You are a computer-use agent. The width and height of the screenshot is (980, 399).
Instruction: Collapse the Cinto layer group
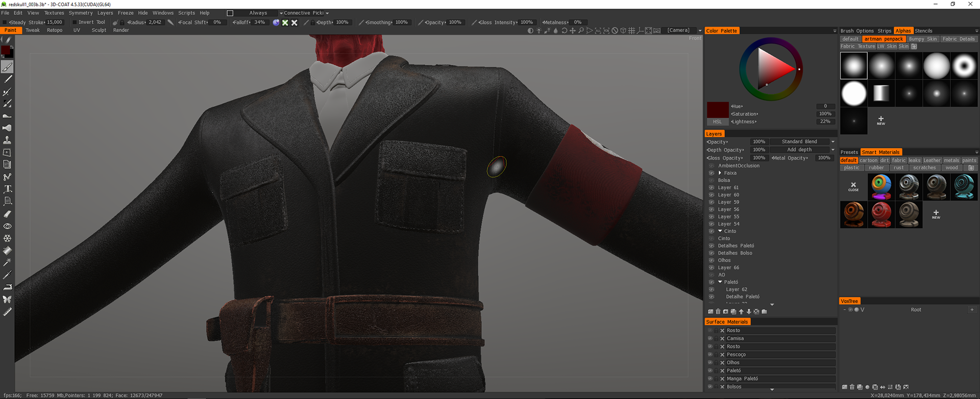pyautogui.click(x=720, y=231)
